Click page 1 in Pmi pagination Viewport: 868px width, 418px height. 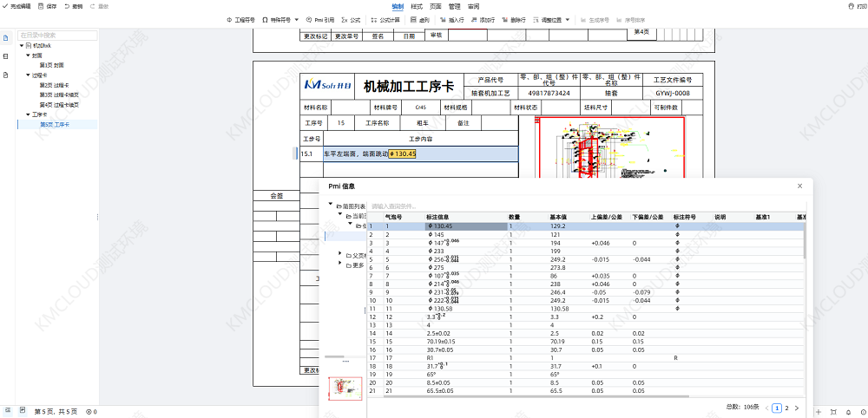click(777, 408)
